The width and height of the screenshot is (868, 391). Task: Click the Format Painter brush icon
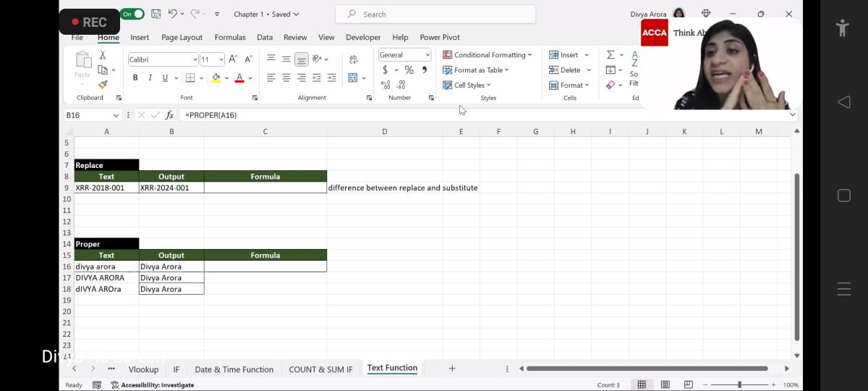[x=103, y=85]
